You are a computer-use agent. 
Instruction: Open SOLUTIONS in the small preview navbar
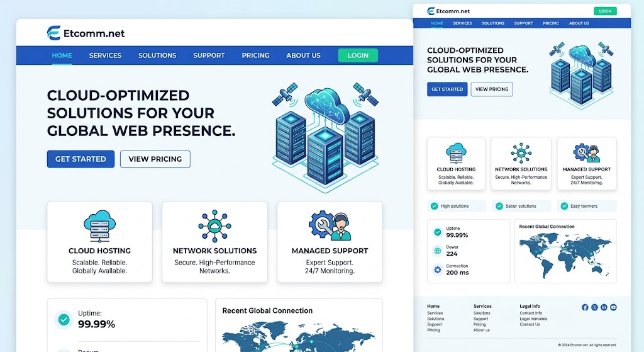(x=493, y=23)
